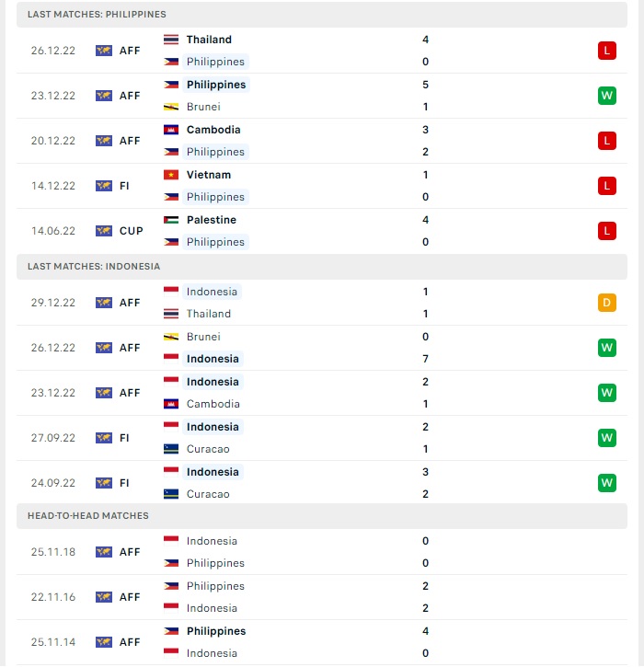
Task: Click the Vietnam flag icon
Action: click(171, 175)
